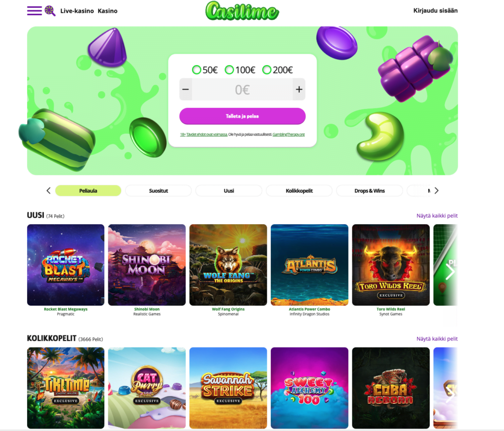Open the purple hamburger menu
This screenshot has width=504, height=431.
pos(34,11)
